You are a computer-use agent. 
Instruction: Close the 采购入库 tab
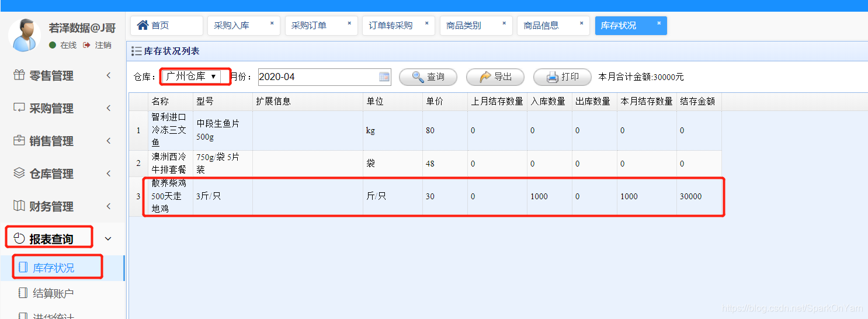tap(272, 23)
